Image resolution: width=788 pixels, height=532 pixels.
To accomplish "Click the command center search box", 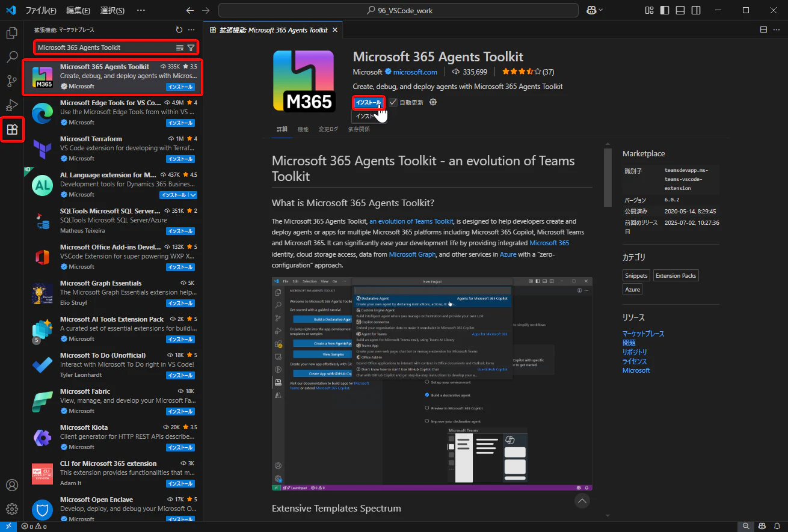I will (399, 10).
